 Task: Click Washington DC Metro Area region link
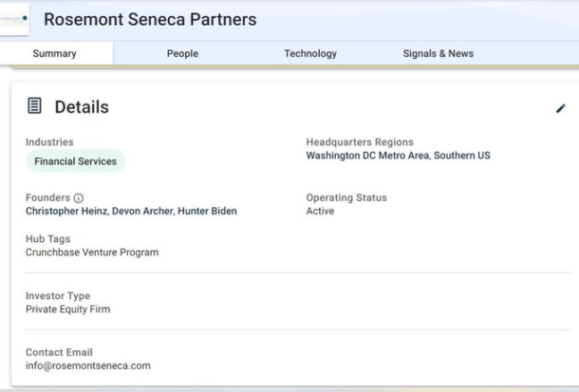[367, 156]
